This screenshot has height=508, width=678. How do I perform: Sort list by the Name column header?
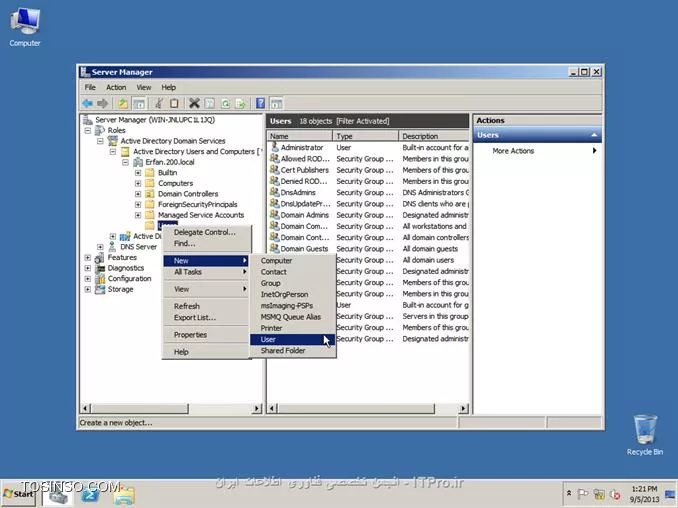pos(300,136)
